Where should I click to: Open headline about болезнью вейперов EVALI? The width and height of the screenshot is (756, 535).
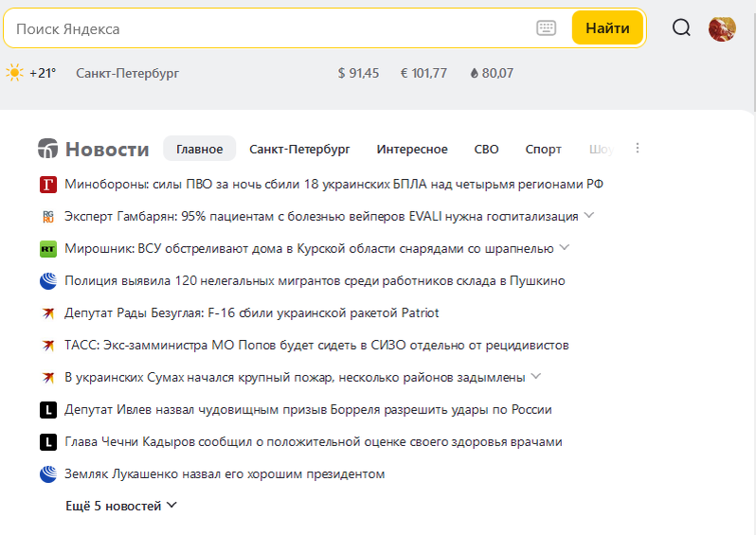click(x=321, y=217)
